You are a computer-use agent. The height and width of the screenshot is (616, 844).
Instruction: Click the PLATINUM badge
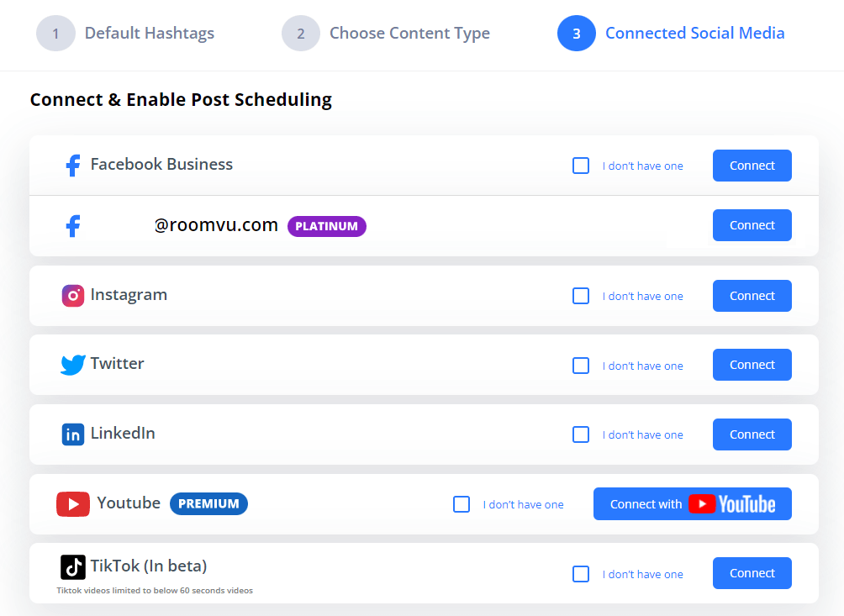click(x=326, y=226)
